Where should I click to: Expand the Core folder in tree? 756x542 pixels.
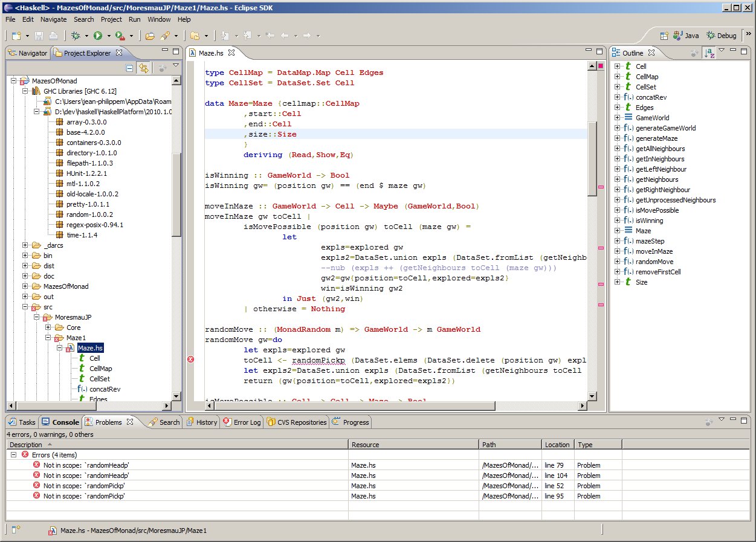coord(47,327)
